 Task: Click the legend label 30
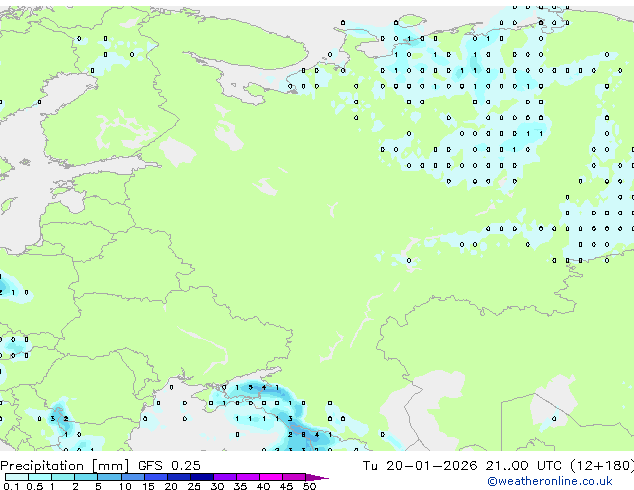click(x=217, y=486)
